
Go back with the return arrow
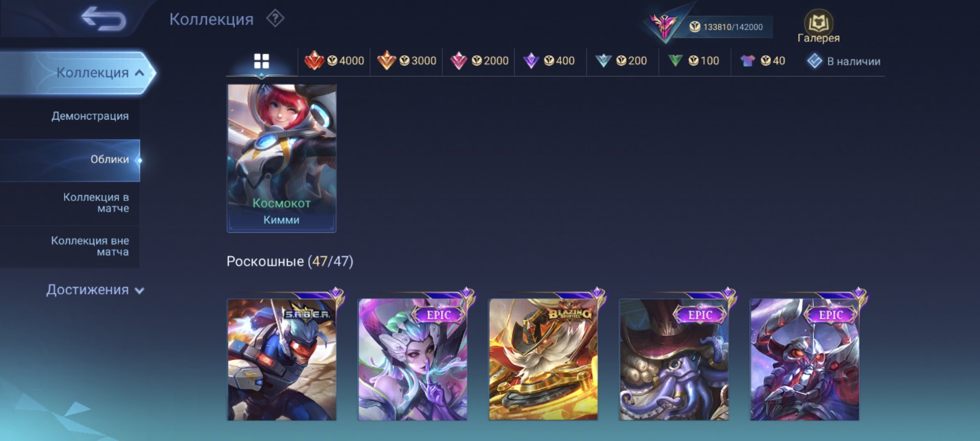coord(103,19)
